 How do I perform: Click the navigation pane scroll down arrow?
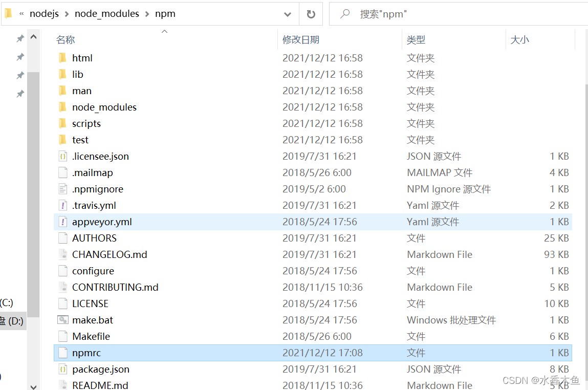click(x=33, y=386)
